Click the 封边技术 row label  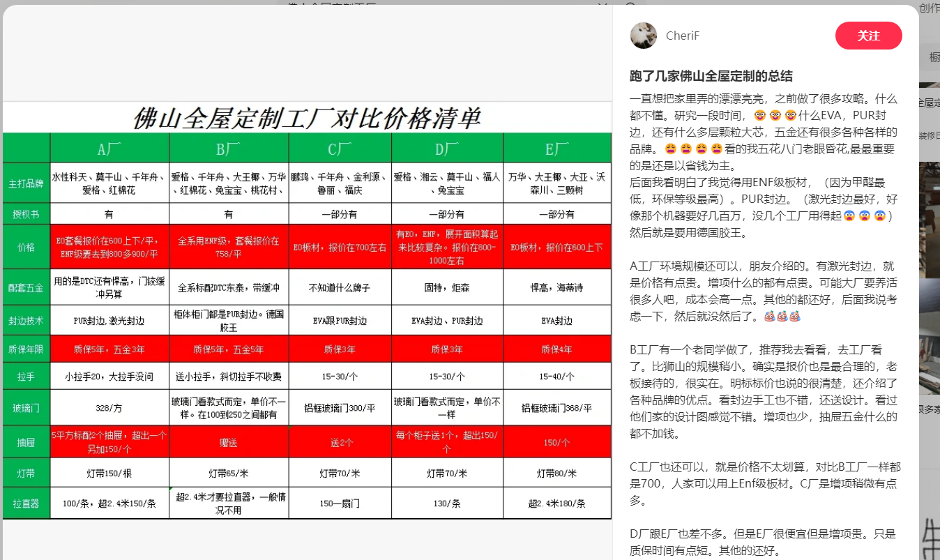click(x=26, y=321)
